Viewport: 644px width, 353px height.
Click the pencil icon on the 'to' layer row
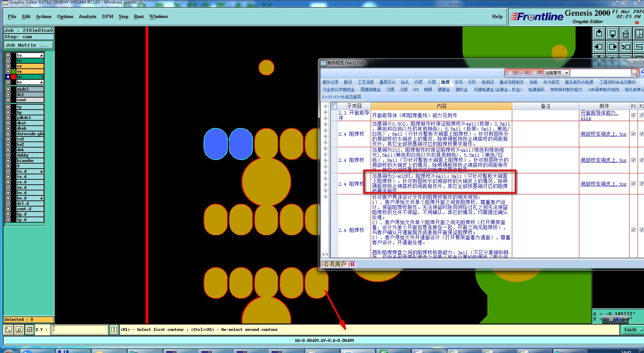tap(42, 55)
